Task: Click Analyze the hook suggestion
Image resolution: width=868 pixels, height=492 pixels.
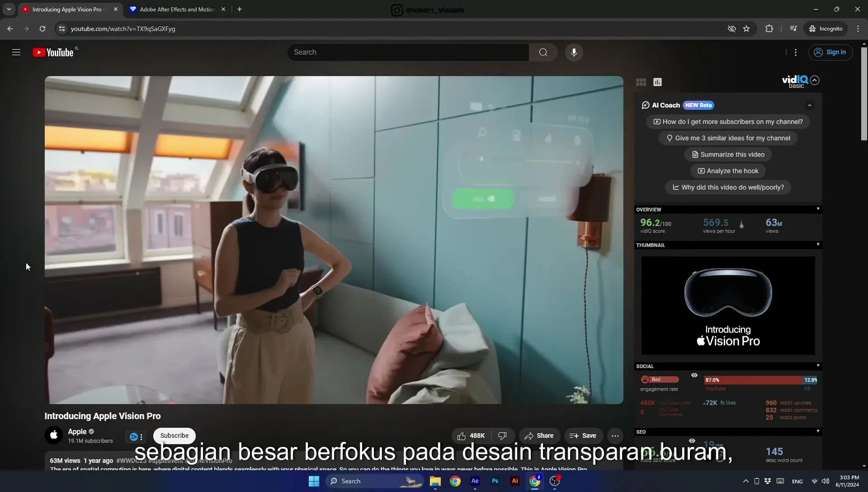Action: pos(728,171)
